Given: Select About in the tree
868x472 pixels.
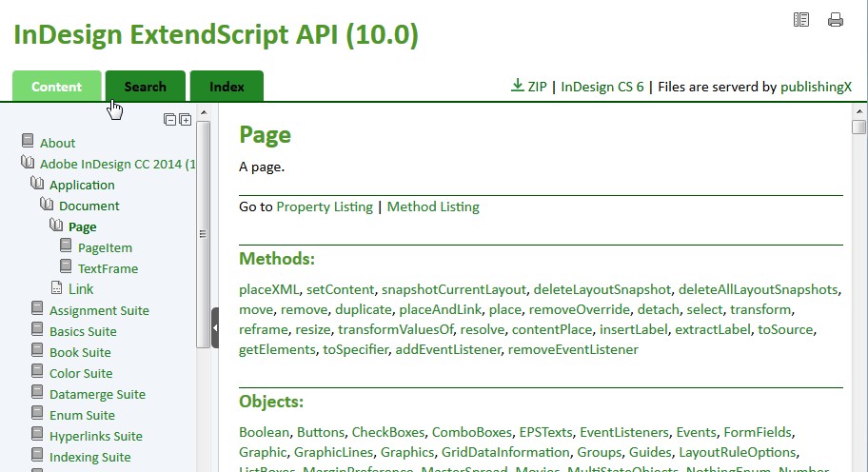Looking at the screenshot, I should (x=57, y=143).
